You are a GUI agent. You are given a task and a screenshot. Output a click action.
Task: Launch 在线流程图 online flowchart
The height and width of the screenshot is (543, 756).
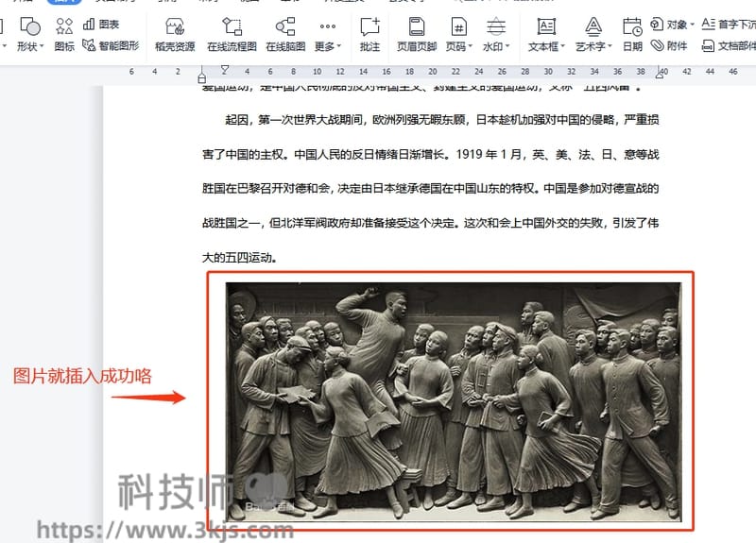232,34
